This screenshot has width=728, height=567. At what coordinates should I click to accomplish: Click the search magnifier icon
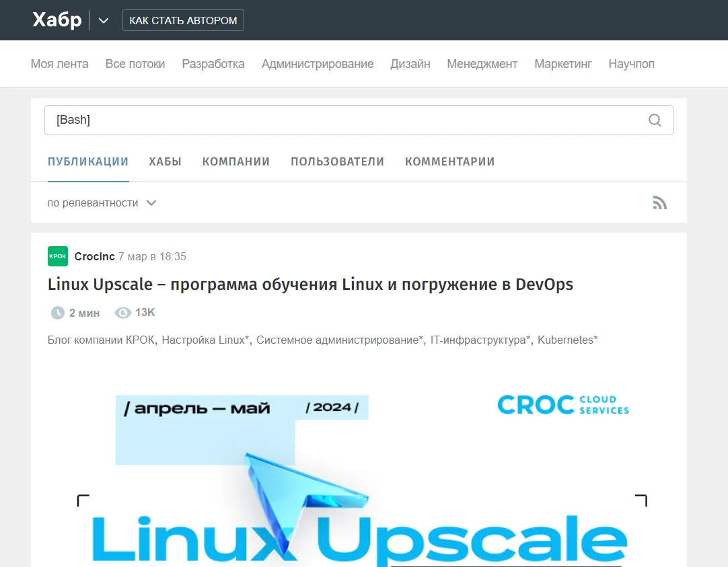tap(655, 120)
